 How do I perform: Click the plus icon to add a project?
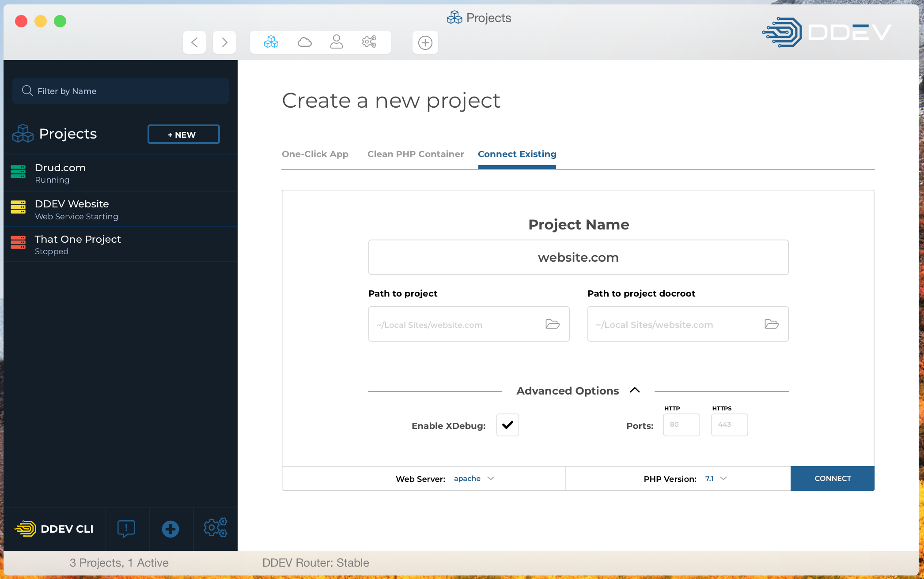(x=425, y=42)
